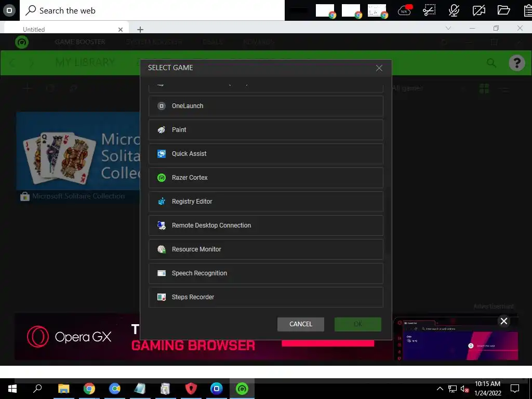Select the Speech Recognition row
The height and width of the screenshot is (399, 532).
pyautogui.click(x=265, y=273)
